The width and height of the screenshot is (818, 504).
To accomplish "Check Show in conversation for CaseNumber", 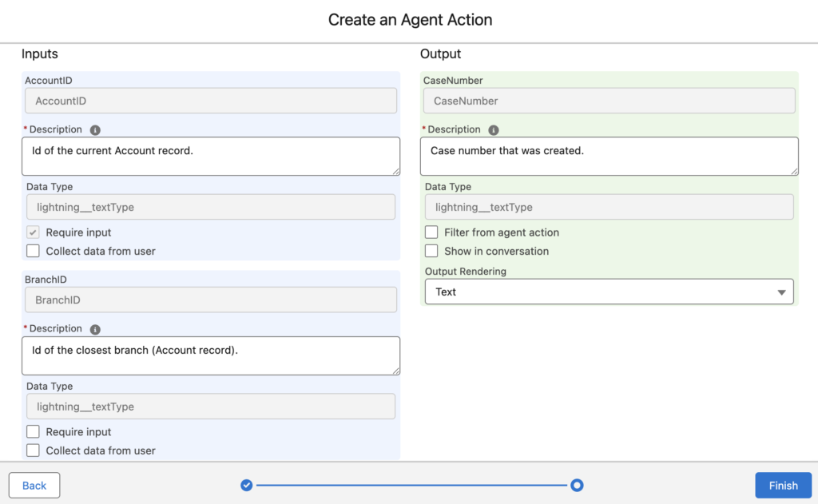I will click(431, 251).
